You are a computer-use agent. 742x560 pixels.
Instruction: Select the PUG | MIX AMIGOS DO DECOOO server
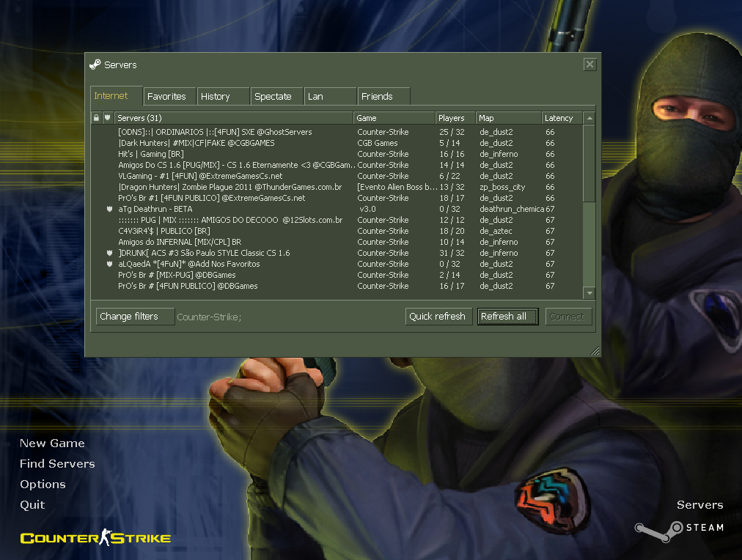[x=337, y=220]
